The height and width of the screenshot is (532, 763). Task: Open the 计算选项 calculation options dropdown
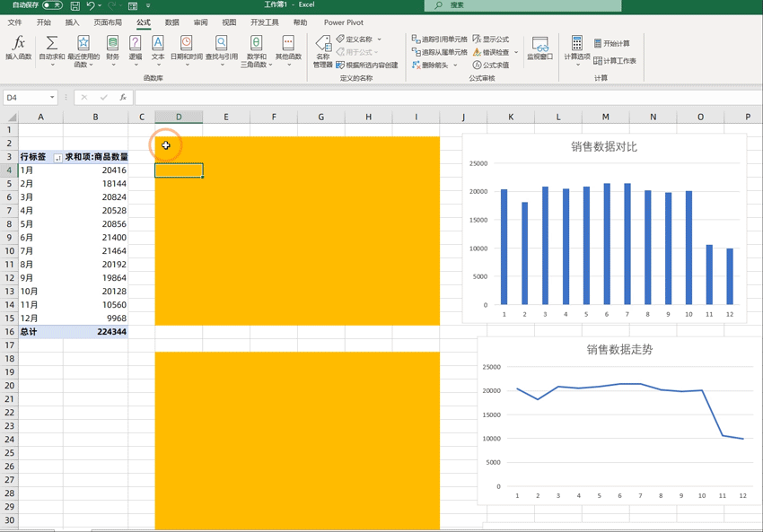pyautogui.click(x=576, y=48)
